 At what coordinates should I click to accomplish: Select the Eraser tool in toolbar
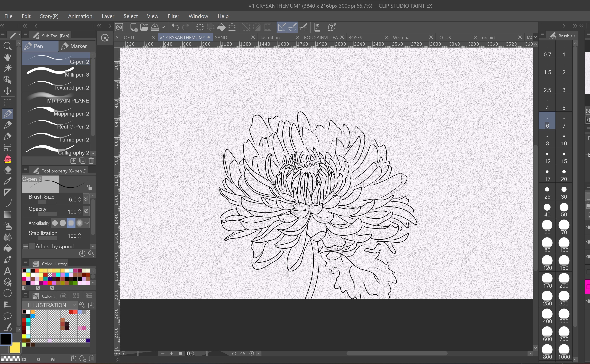7,170
